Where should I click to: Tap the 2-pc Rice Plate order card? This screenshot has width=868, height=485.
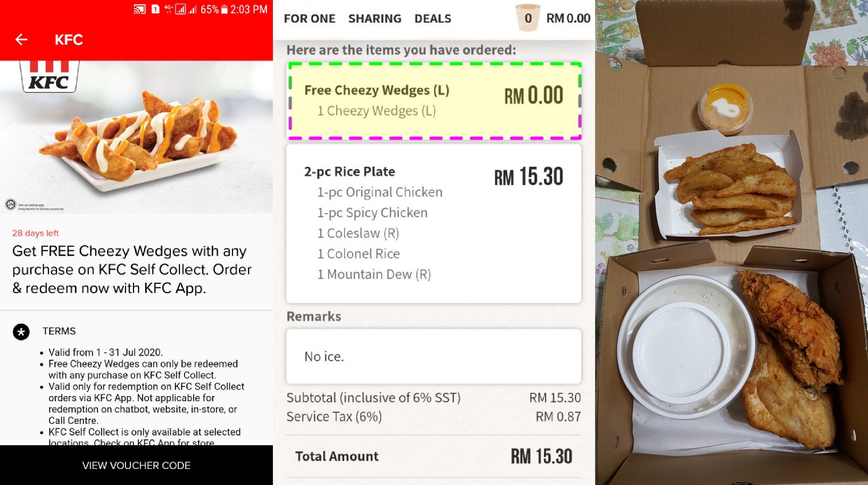[x=434, y=224]
